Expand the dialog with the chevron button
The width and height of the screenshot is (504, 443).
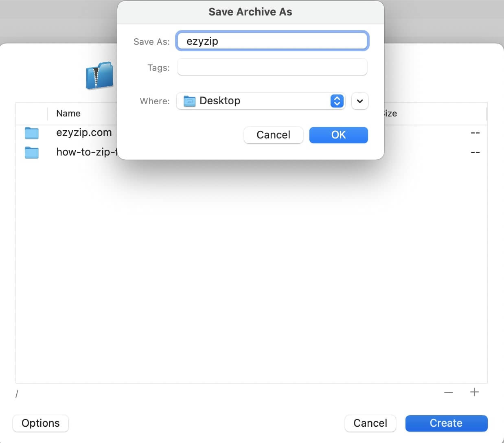coord(359,101)
